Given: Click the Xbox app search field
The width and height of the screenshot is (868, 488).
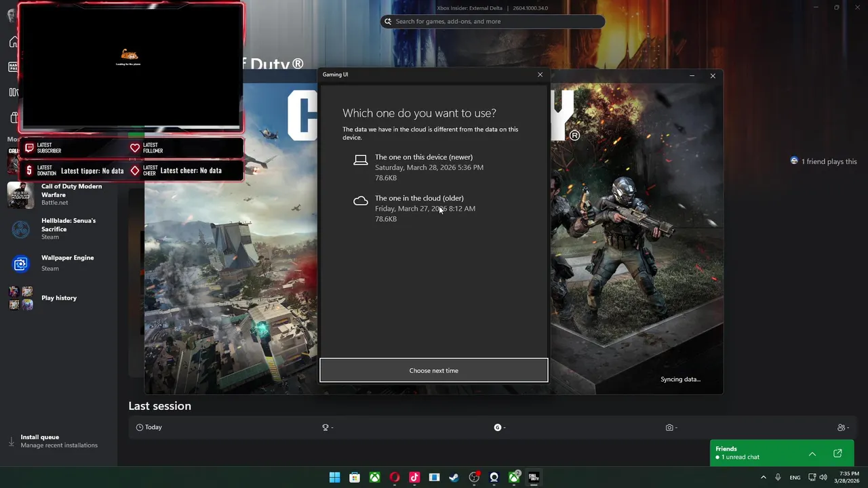Looking at the screenshot, I should pyautogui.click(x=492, y=22).
